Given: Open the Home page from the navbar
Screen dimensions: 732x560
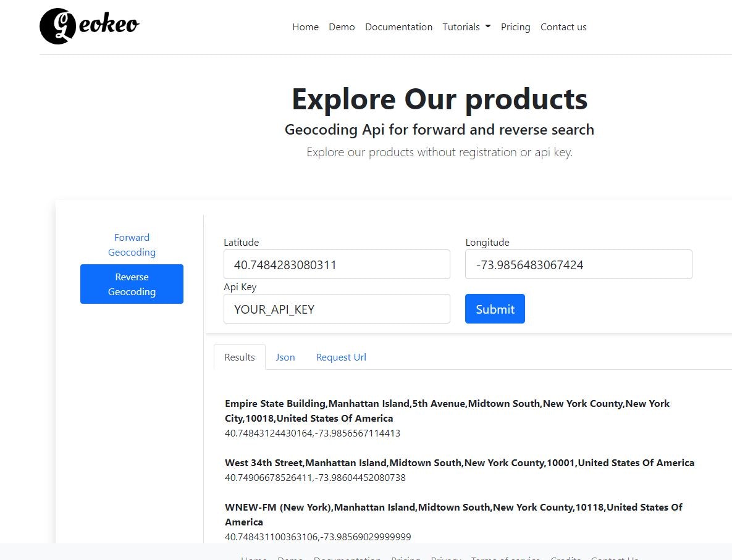Looking at the screenshot, I should coord(305,27).
